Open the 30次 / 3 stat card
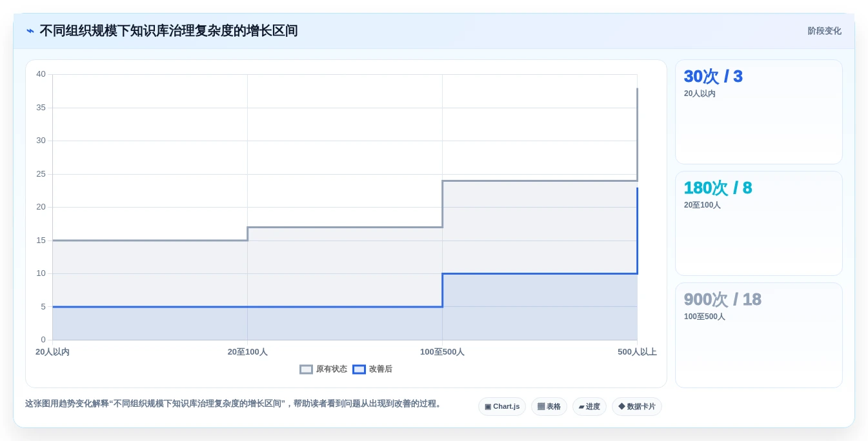The image size is (868, 441). pos(759,112)
